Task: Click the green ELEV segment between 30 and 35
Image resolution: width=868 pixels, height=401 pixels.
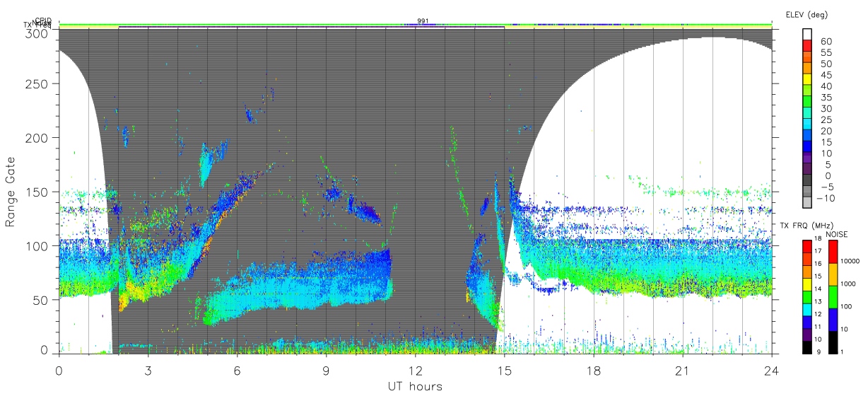Action: coord(807,102)
